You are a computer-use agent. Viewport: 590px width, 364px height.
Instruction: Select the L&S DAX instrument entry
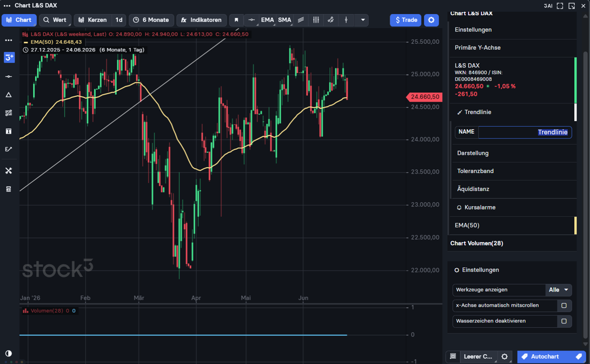[512, 80]
